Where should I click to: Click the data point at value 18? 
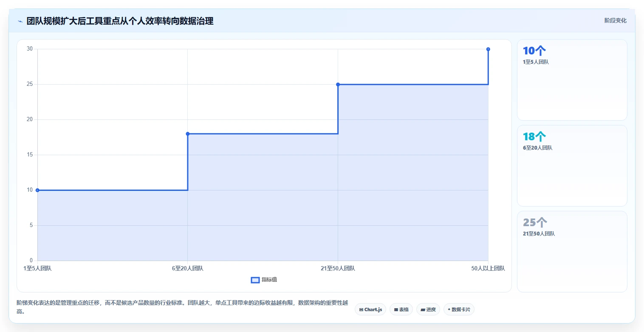click(188, 134)
